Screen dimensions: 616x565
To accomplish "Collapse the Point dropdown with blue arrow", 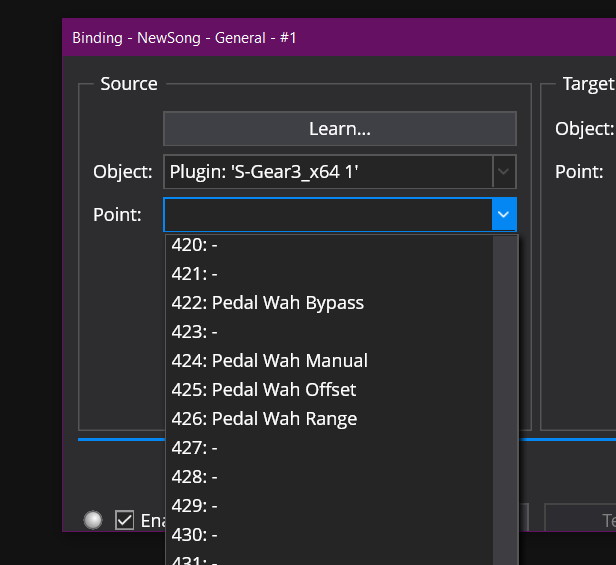I will pyautogui.click(x=504, y=215).
